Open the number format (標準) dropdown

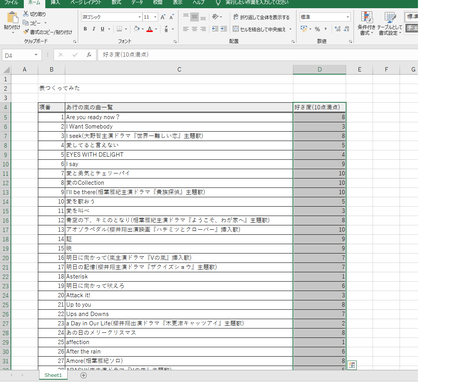click(348, 17)
